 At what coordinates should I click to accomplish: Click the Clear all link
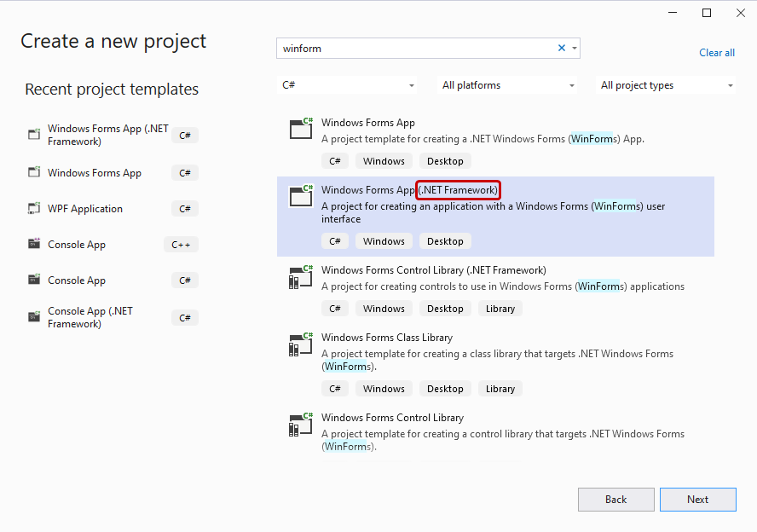716,52
